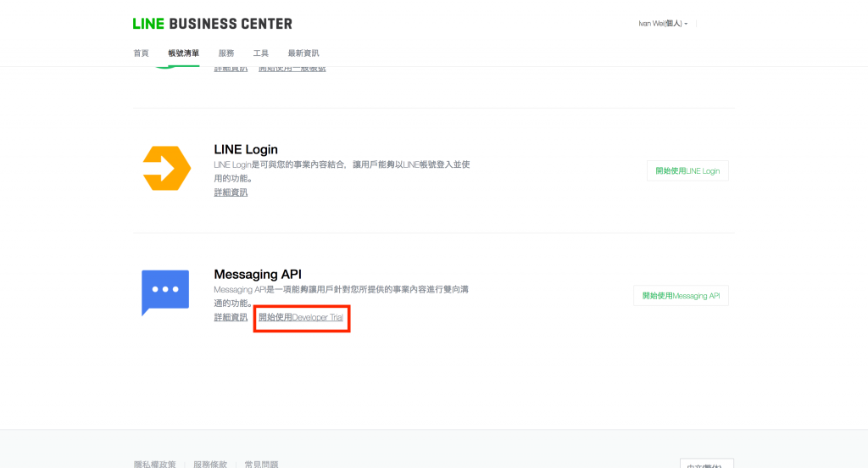
Task: Open the language selector in footer
Action: click(707, 464)
